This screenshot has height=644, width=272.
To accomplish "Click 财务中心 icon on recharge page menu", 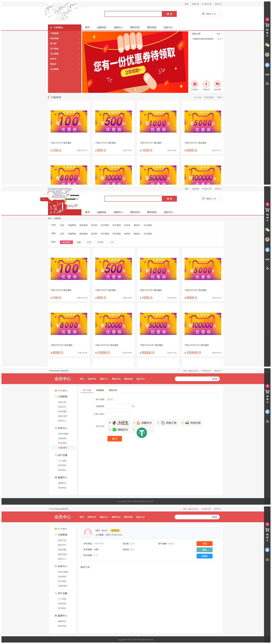I will 56,428.
